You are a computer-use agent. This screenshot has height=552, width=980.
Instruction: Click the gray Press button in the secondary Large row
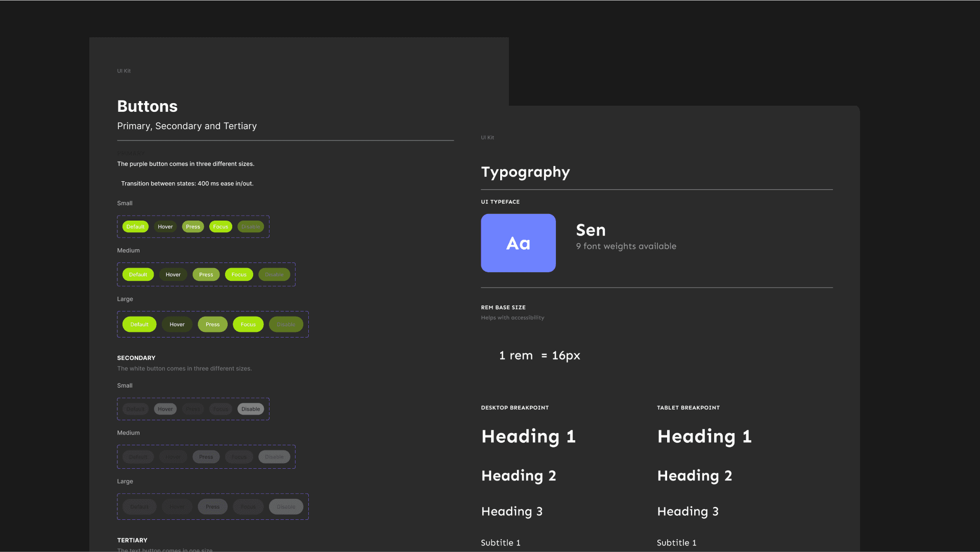click(x=213, y=507)
